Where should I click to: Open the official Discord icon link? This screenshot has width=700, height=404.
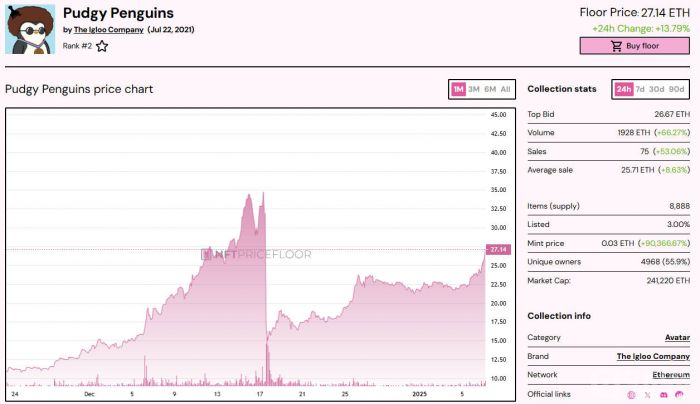663,395
